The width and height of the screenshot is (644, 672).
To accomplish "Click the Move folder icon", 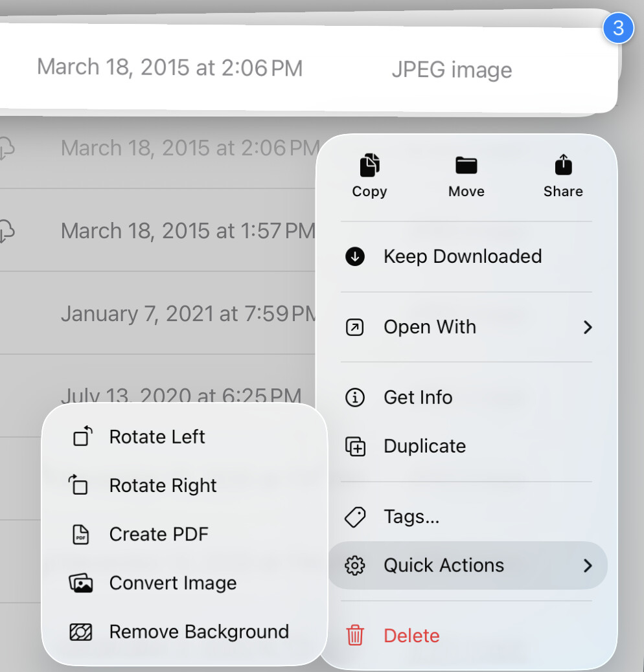I will point(466,166).
